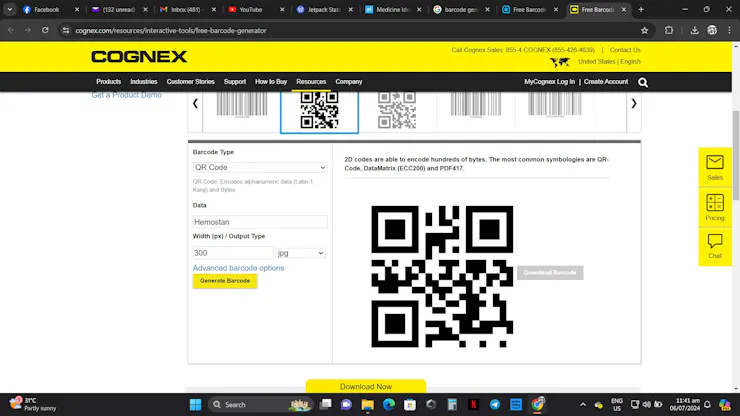Click the Data input field
740x416 pixels.
click(260, 222)
